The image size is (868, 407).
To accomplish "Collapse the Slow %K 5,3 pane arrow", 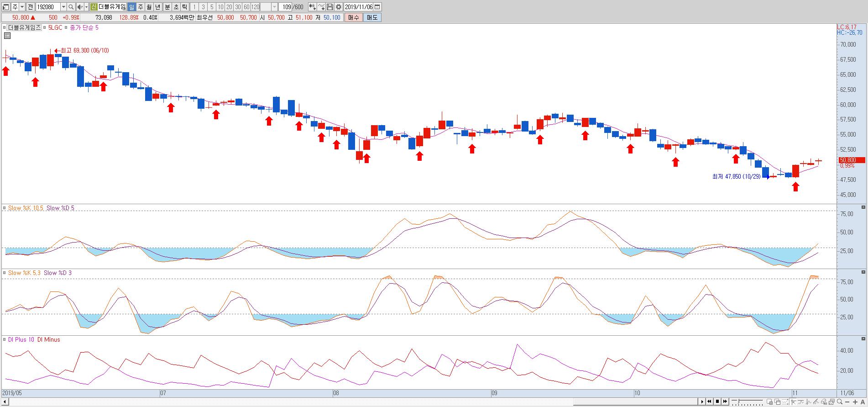I will tap(863, 272).
